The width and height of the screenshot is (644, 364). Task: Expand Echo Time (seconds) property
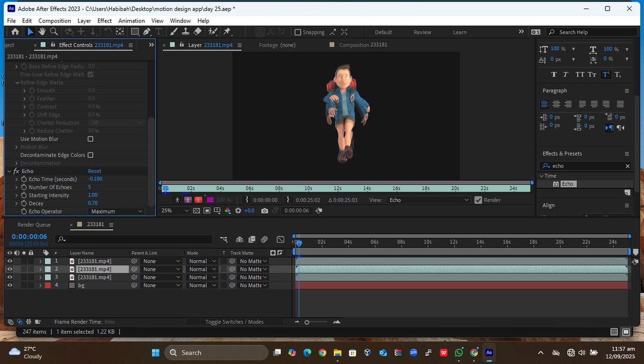(x=16, y=179)
